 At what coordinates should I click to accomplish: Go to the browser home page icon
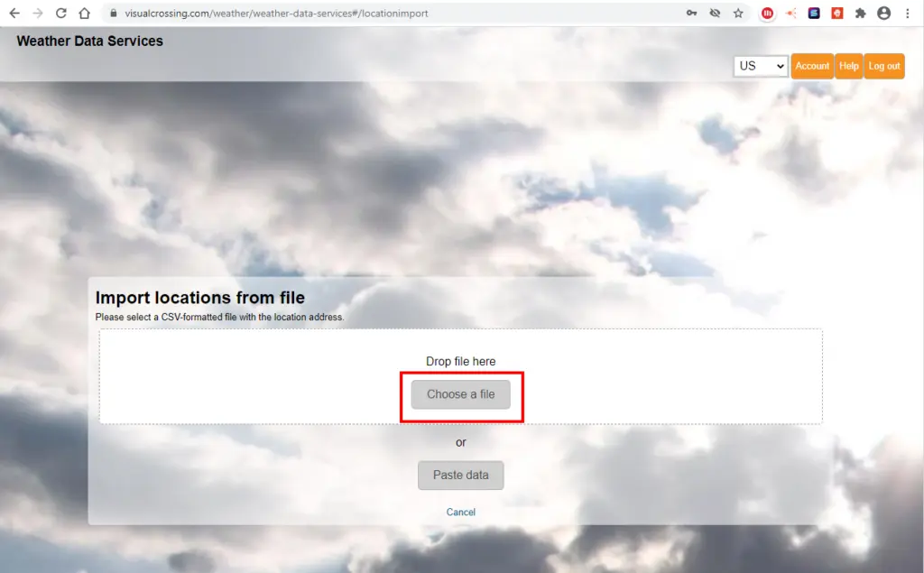[x=84, y=14]
